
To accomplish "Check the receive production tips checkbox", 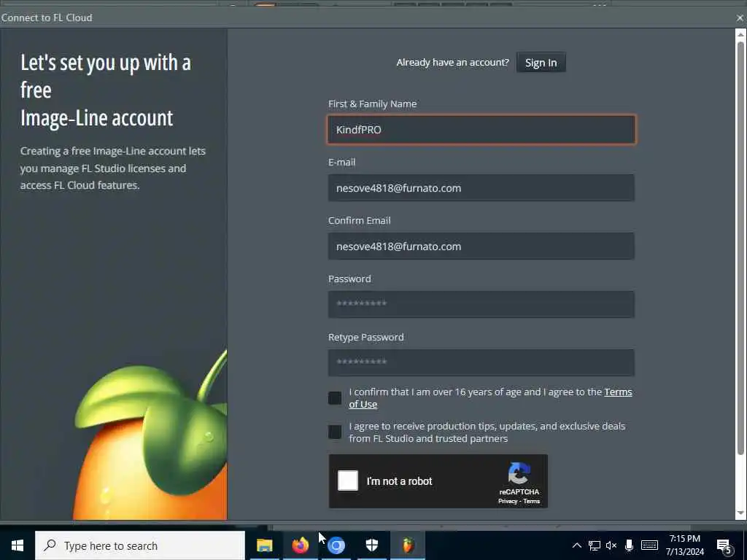I will tap(335, 432).
